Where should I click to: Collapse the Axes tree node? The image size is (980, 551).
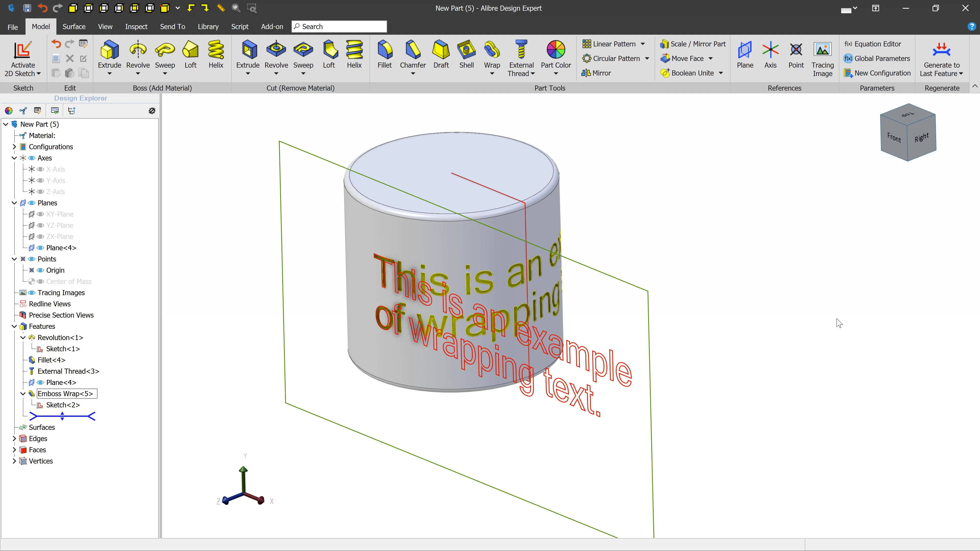15,158
